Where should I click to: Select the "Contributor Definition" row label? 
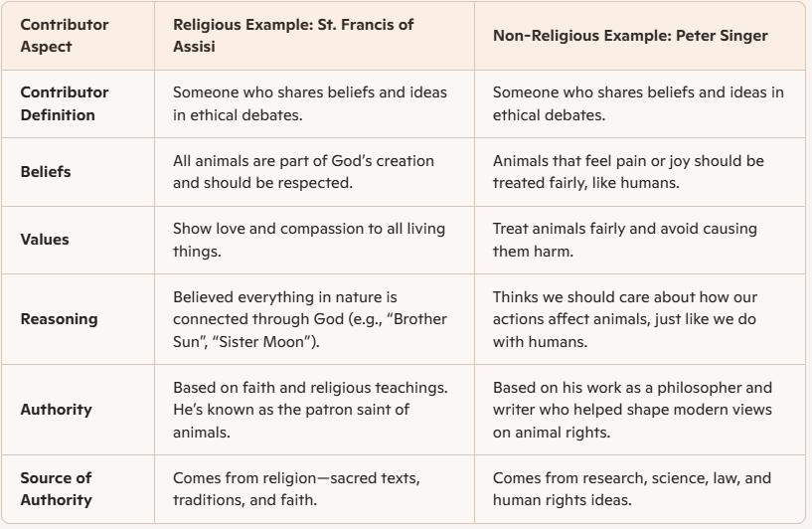click(65, 103)
